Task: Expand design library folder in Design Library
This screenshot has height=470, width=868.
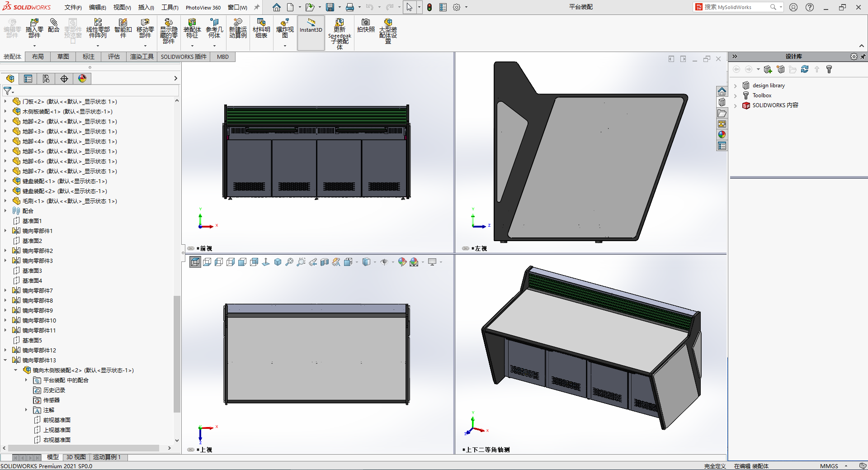Action: click(736, 86)
